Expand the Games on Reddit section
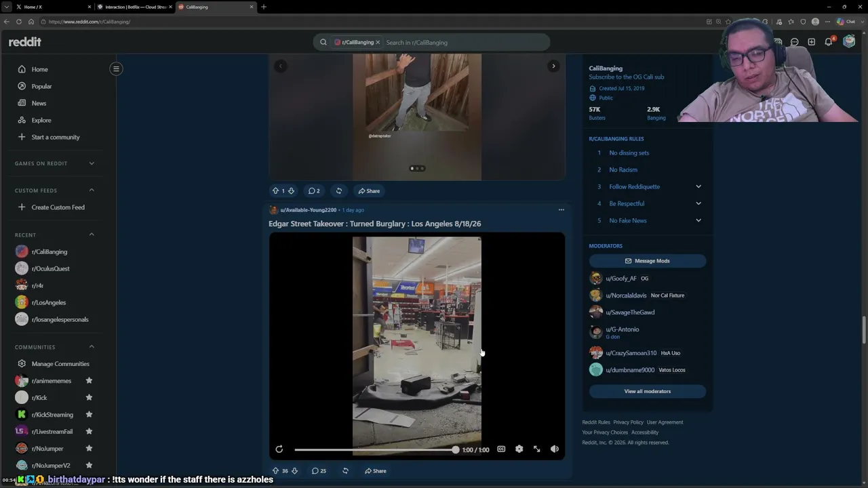Image resolution: width=868 pixels, height=488 pixels. [x=92, y=163]
